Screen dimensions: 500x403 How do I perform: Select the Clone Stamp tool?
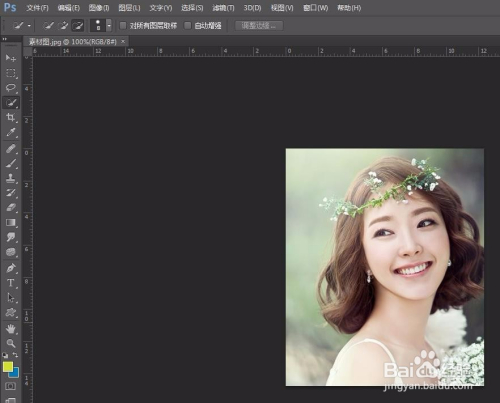pos(11,178)
